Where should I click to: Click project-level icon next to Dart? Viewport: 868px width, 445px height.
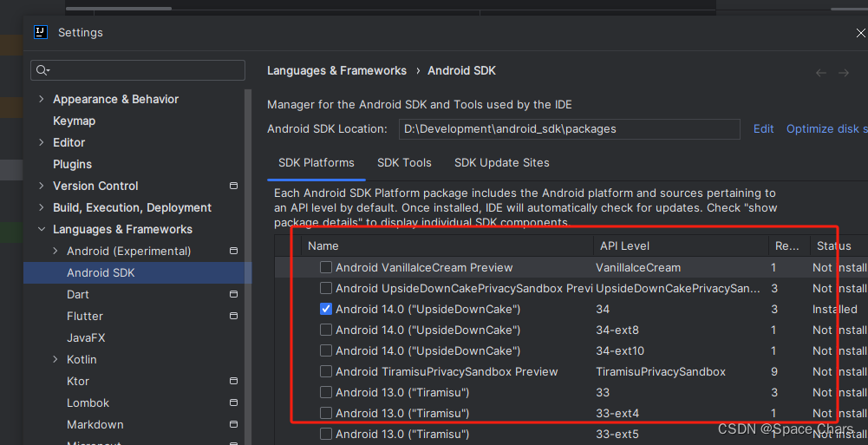click(233, 294)
